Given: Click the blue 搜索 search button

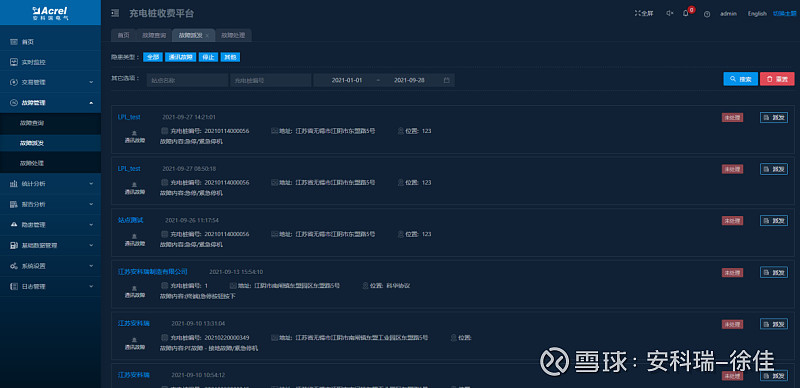Looking at the screenshot, I should tap(740, 79).
